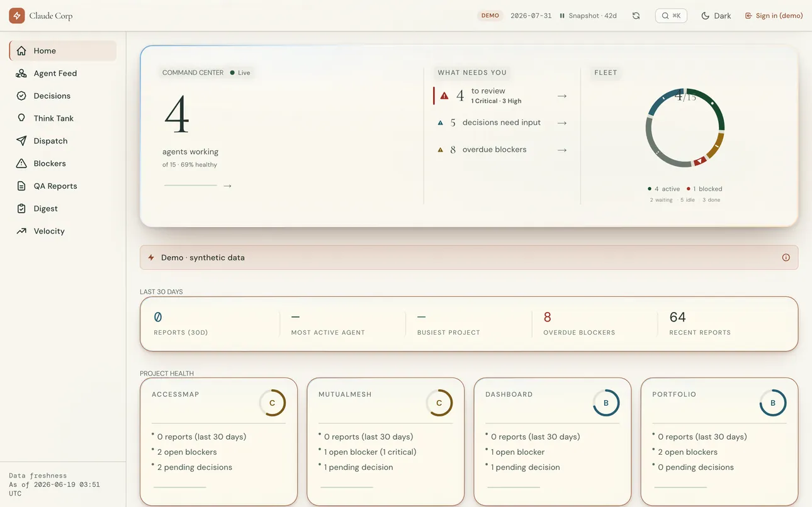Click the info icon in demo banner
This screenshot has width=812, height=507.
point(786,257)
